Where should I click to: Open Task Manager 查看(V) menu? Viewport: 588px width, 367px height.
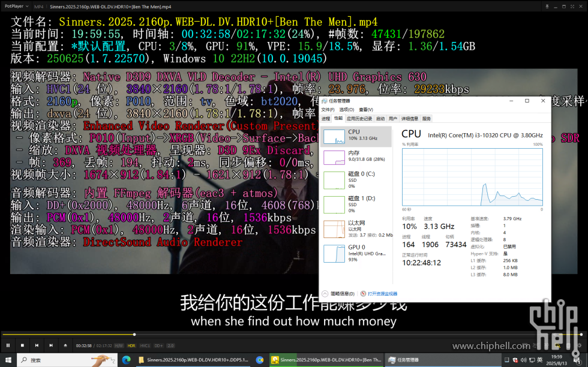(366, 110)
